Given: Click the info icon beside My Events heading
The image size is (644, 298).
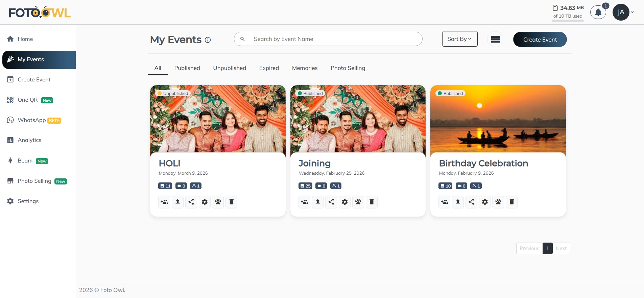Looking at the screenshot, I should point(207,40).
